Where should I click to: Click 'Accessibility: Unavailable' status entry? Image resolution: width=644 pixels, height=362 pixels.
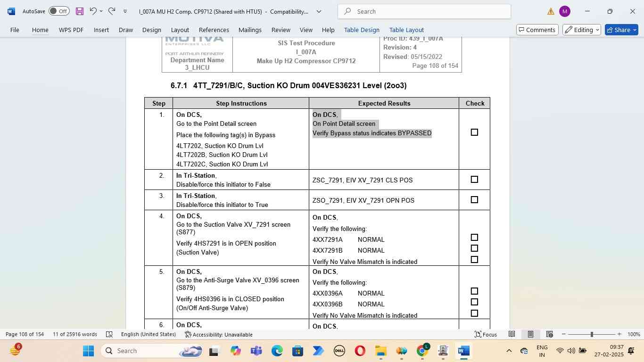point(219,334)
